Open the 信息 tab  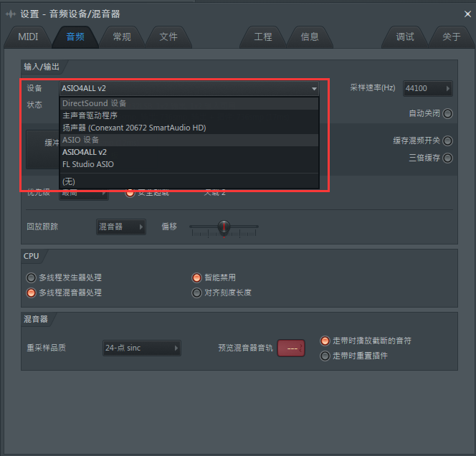pos(310,37)
